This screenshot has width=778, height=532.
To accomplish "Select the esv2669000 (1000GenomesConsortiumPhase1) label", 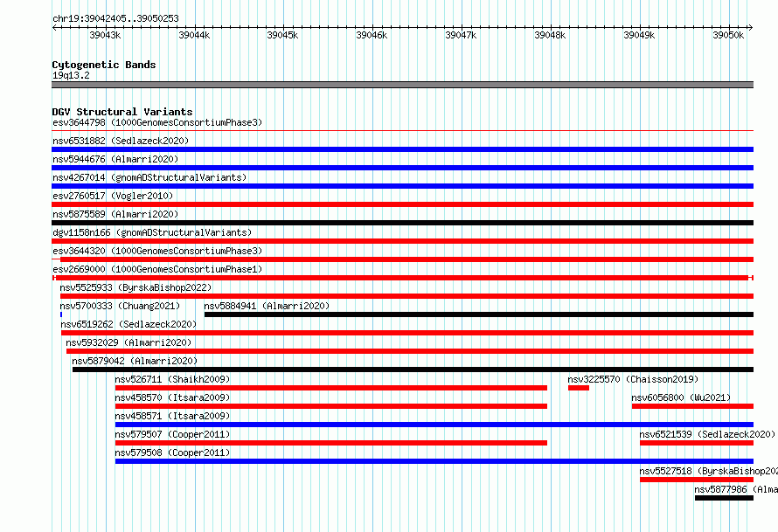I will point(157,269).
